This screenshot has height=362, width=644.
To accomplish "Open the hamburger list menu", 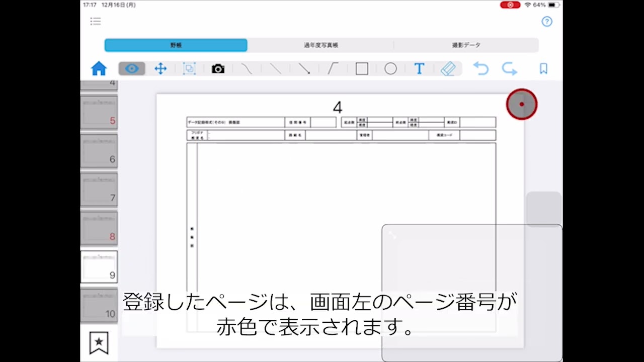I will (x=96, y=21).
